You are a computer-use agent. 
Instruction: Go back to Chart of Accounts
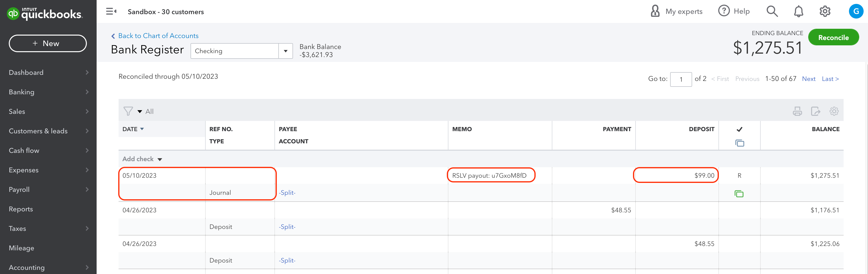158,36
